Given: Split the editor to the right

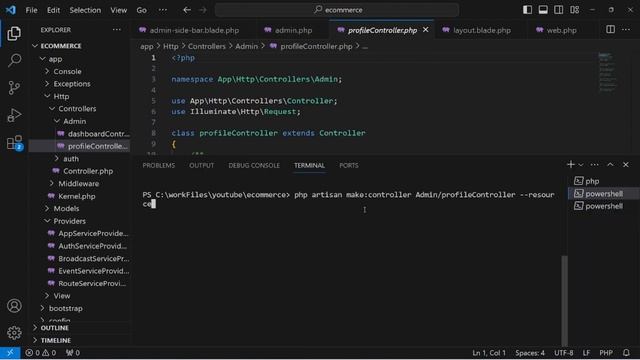Looking at the screenshot, I should pos(610,29).
